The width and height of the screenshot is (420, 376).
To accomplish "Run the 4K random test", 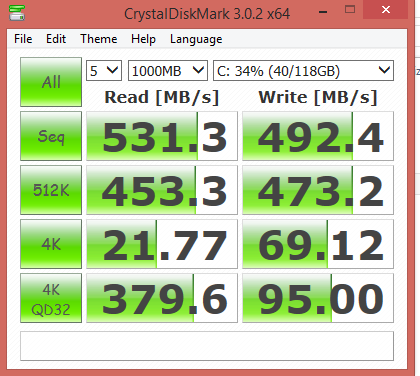I will pos(51,244).
